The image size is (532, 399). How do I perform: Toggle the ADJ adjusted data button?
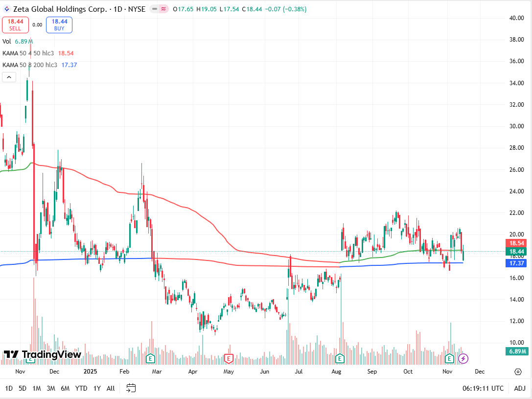(519, 388)
